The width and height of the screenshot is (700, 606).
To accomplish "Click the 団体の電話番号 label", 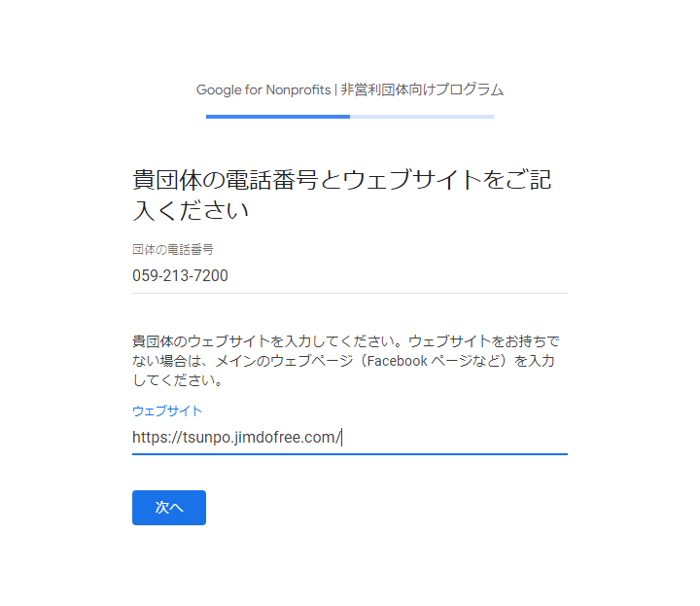I will [x=173, y=249].
